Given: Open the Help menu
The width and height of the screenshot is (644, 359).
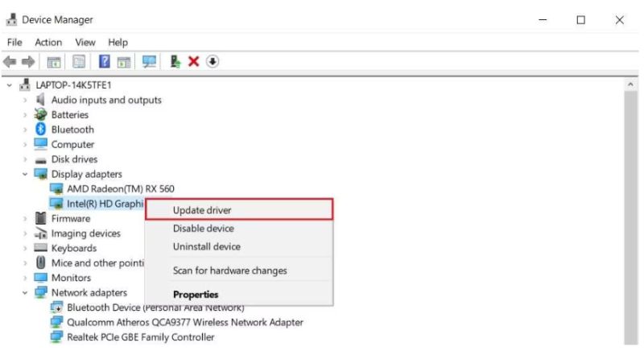Looking at the screenshot, I should pos(118,43).
